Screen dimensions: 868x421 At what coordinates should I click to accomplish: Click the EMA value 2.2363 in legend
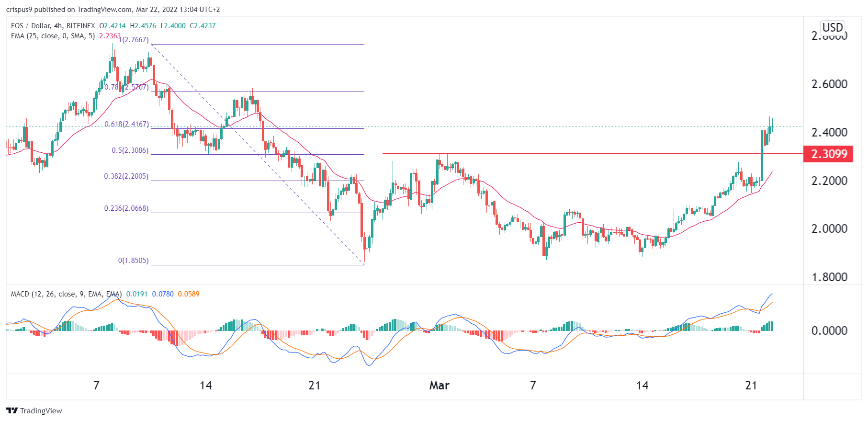(x=110, y=36)
